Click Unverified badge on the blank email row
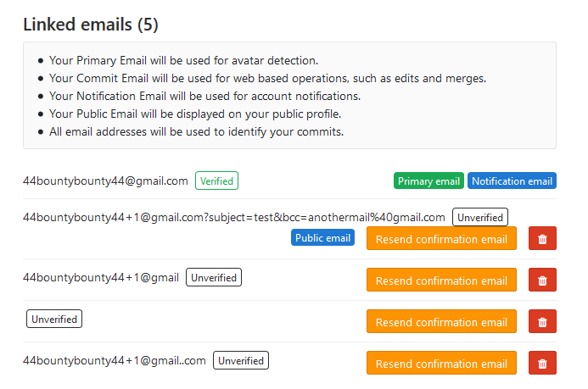The width and height of the screenshot is (588, 389). pos(54,320)
